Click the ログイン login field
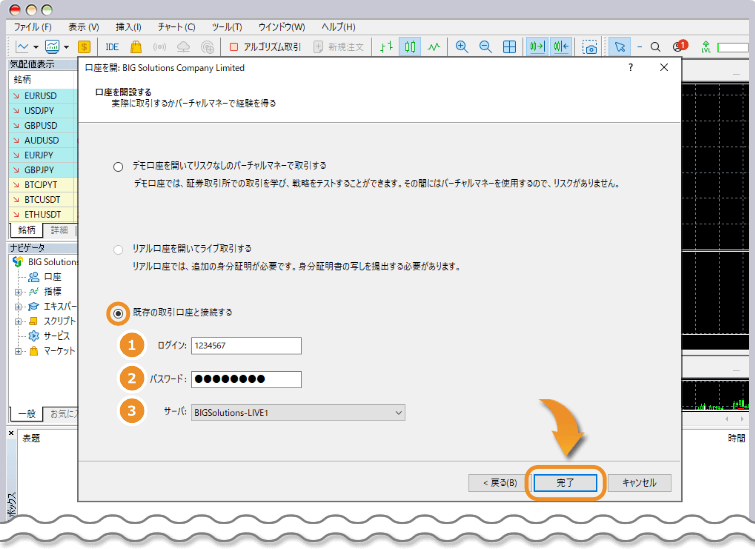 (246, 346)
